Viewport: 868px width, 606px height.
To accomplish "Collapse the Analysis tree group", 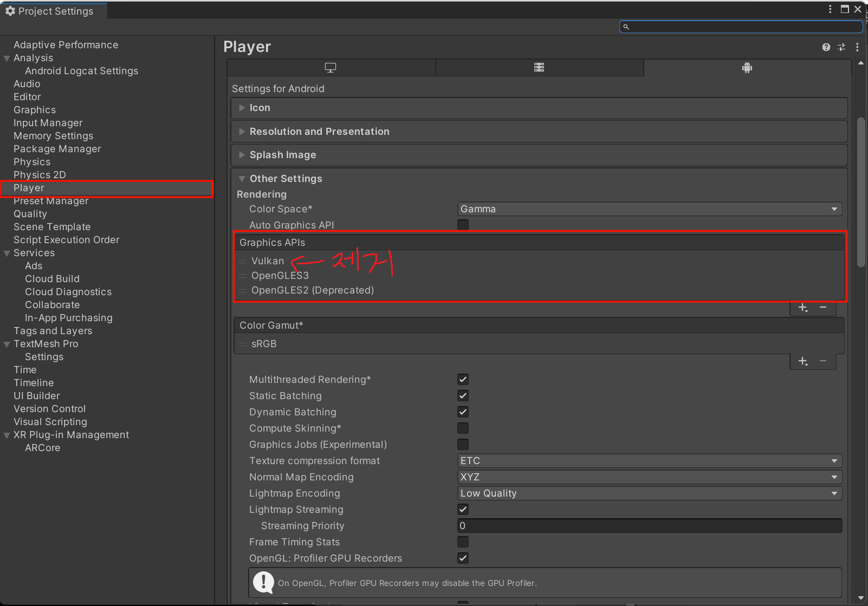I will click(7, 58).
